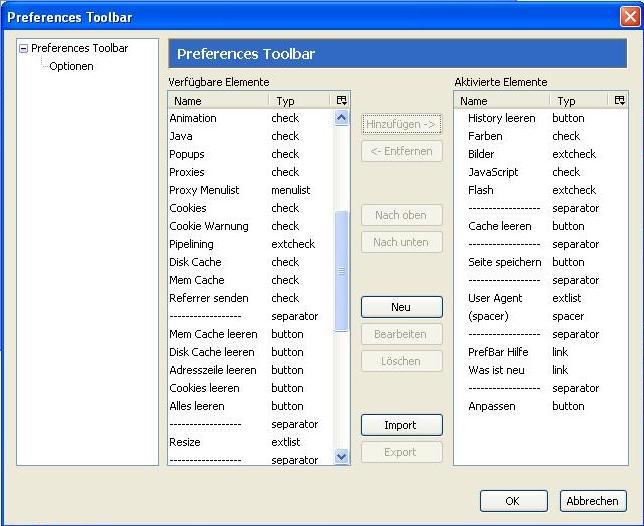Cancel with the Abbrechen button
The image size is (644, 526).
tap(591, 501)
